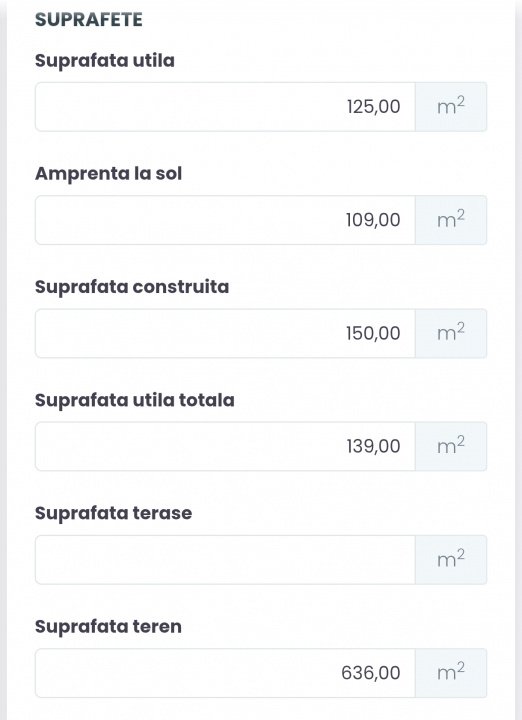Click the Suprafata utila totala label
The height and width of the screenshot is (720, 522).
point(135,400)
